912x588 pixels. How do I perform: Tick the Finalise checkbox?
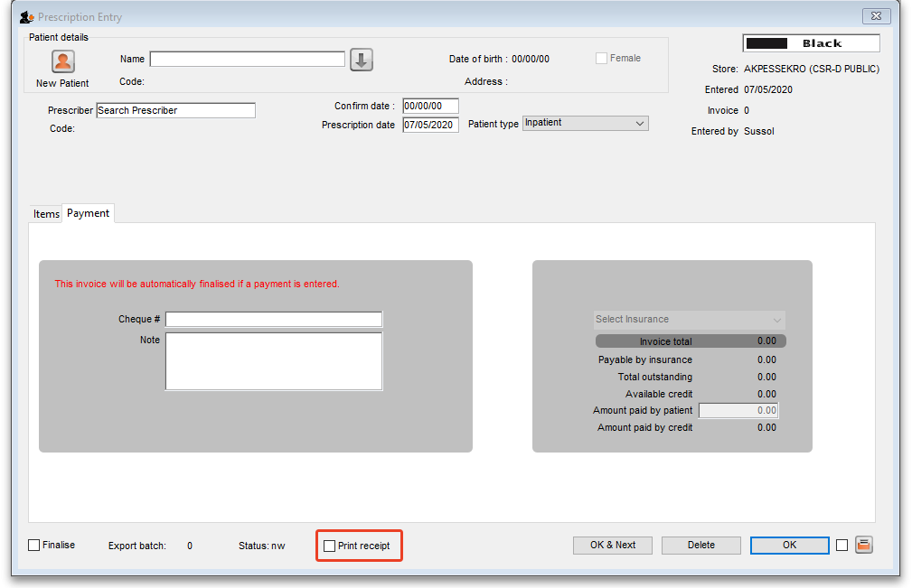(x=34, y=545)
